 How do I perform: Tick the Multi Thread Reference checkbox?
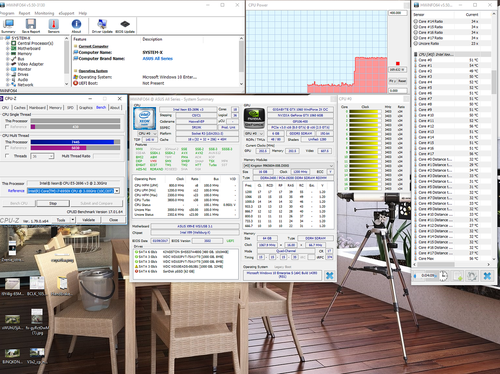click(7, 148)
